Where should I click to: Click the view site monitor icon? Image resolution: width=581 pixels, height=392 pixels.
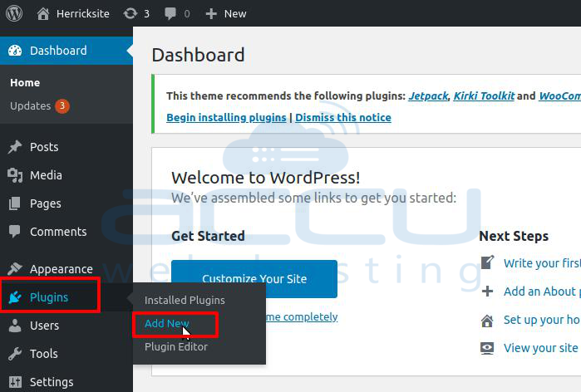[x=487, y=348]
